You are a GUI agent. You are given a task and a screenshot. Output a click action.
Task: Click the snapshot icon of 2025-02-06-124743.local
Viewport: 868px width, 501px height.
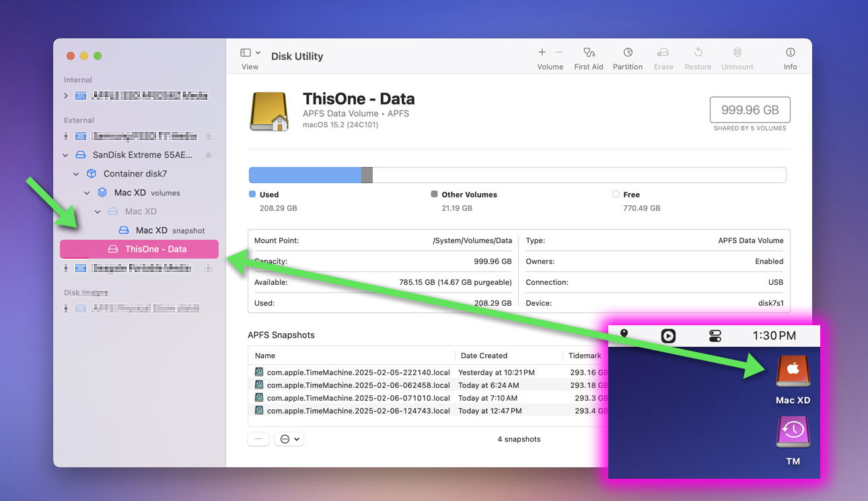[259, 411]
